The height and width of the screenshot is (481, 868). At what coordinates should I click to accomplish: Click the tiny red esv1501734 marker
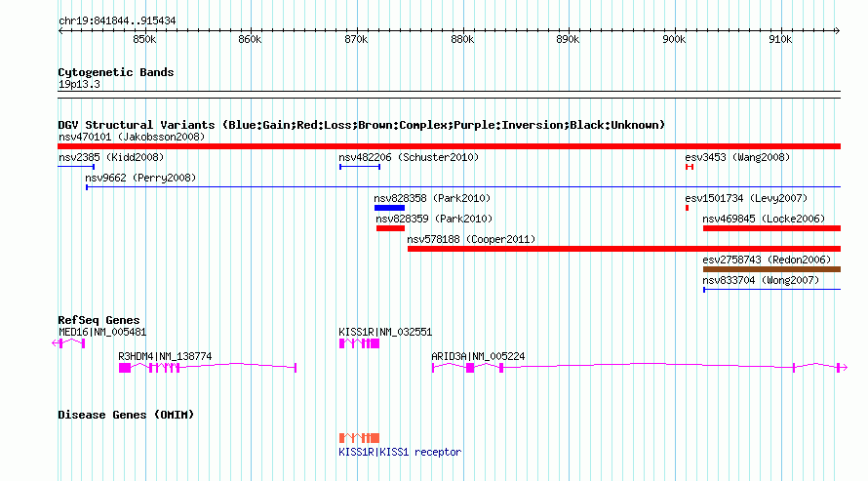point(687,208)
